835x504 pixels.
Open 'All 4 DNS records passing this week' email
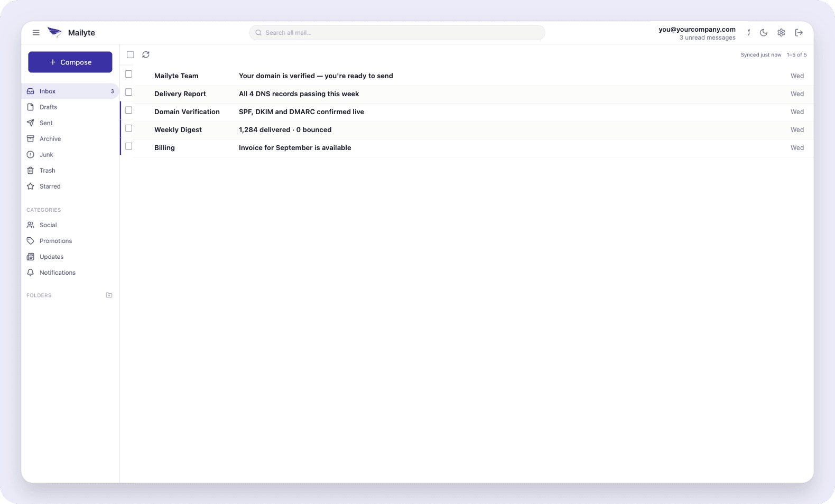pyautogui.click(x=299, y=94)
